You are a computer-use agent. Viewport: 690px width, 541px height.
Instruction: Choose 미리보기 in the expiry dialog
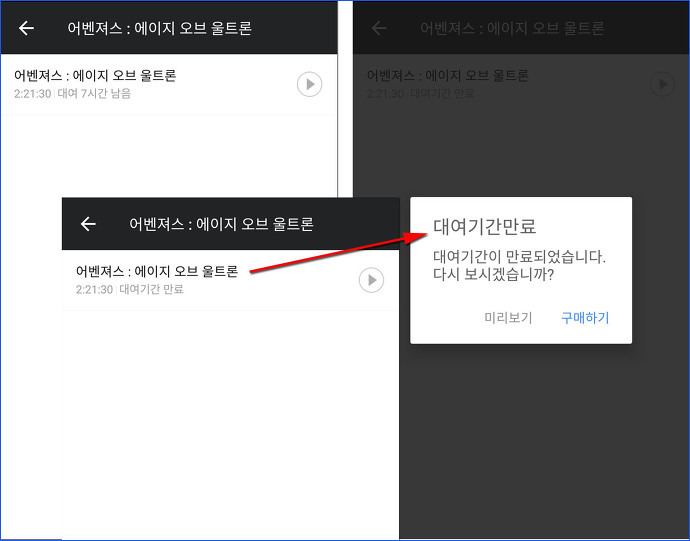click(x=508, y=317)
